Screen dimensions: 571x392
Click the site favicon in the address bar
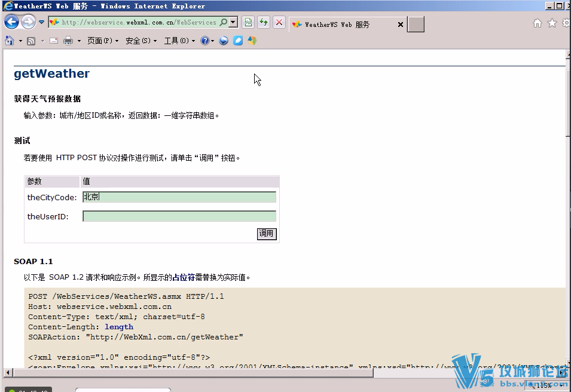coord(54,22)
